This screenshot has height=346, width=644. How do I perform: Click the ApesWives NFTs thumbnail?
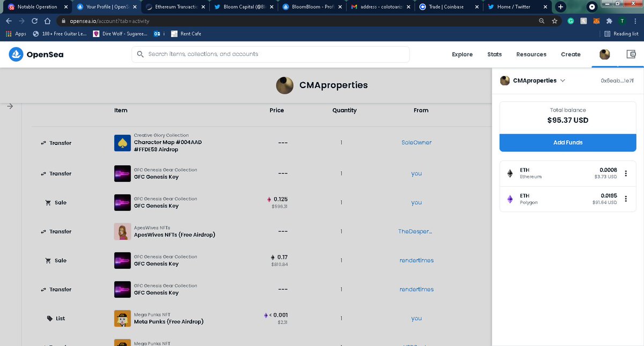[123, 231]
